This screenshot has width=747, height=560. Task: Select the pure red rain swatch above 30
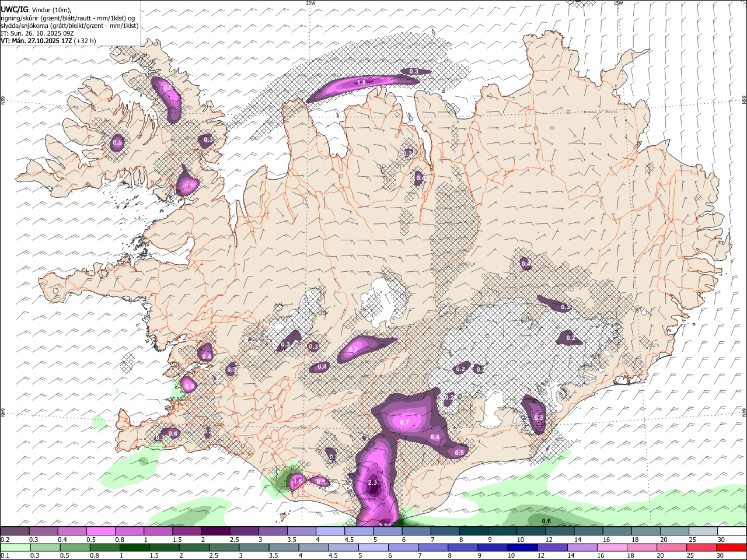tap(731, 547)
